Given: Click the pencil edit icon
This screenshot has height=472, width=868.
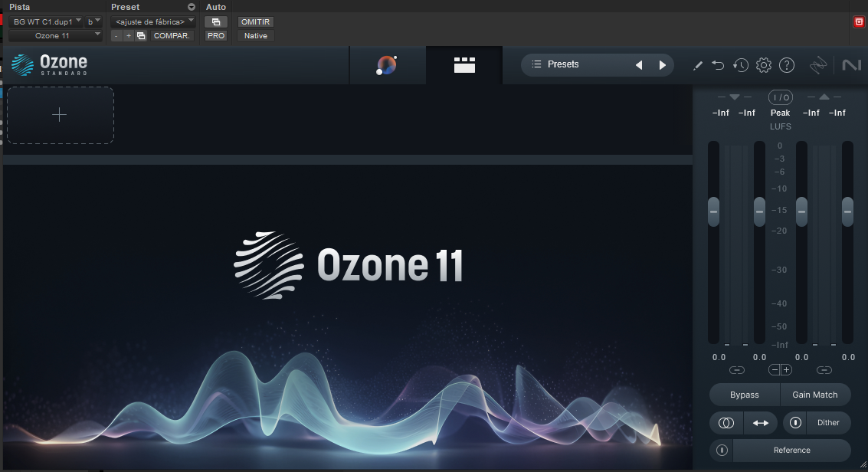Looking at the screenshot, I should click(x=697, y=65).
